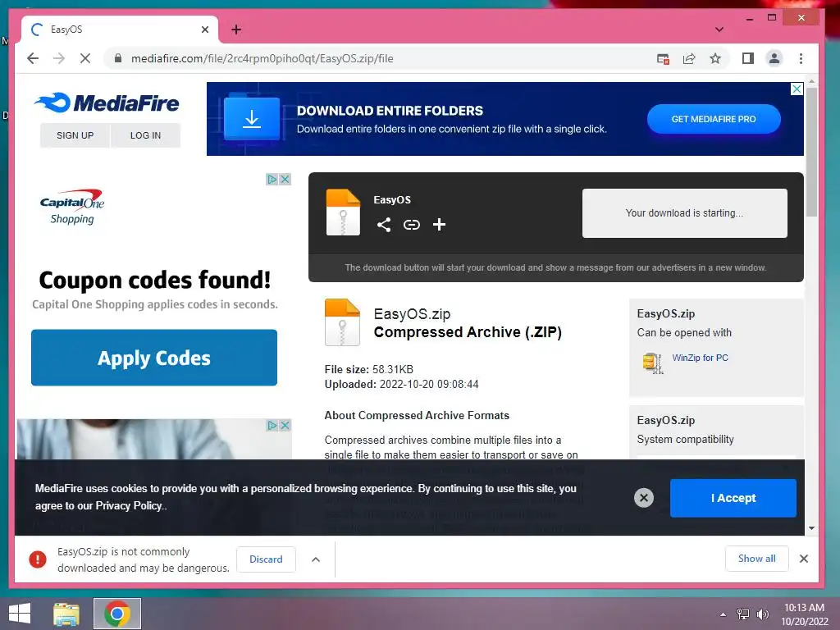This screenshot has height=630, width=840.
Task: Click the lock icon in address bar
Action: coord(118,58)
